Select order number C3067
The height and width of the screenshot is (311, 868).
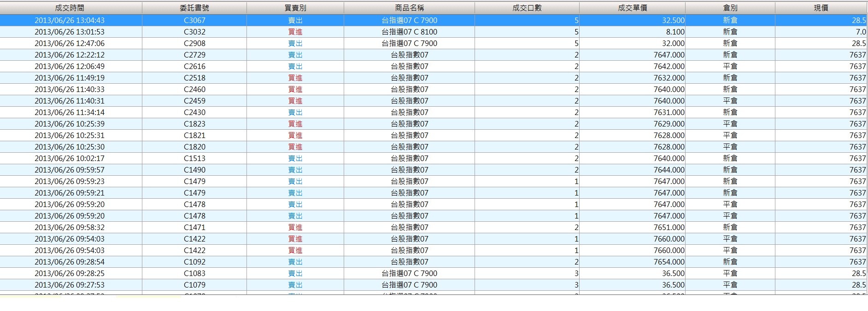tap(194, 20)
